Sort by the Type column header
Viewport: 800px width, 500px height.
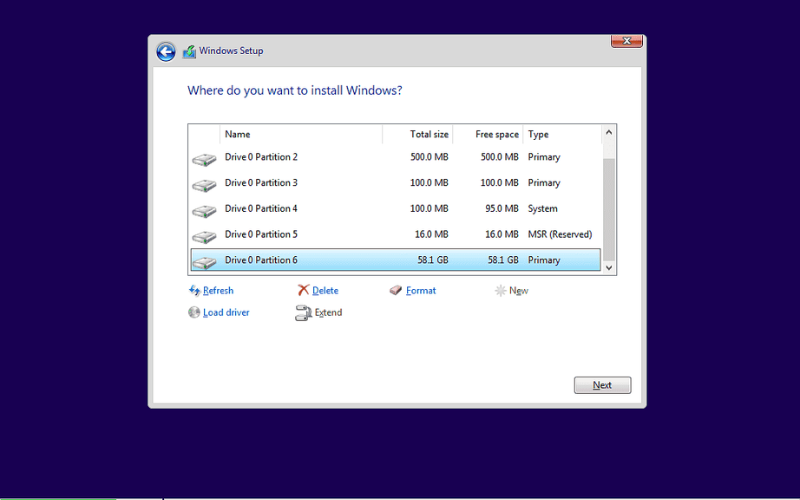click(562, 134)
